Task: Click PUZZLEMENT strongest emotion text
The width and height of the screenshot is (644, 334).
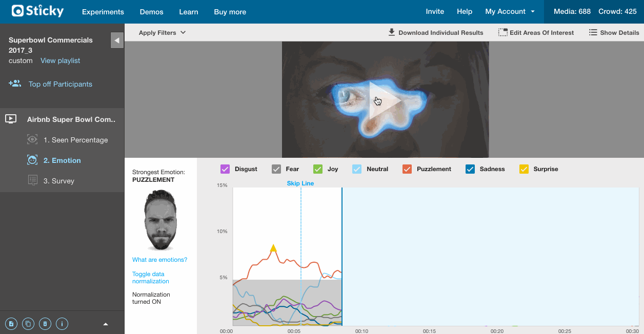Action: (x=153, y=180)
